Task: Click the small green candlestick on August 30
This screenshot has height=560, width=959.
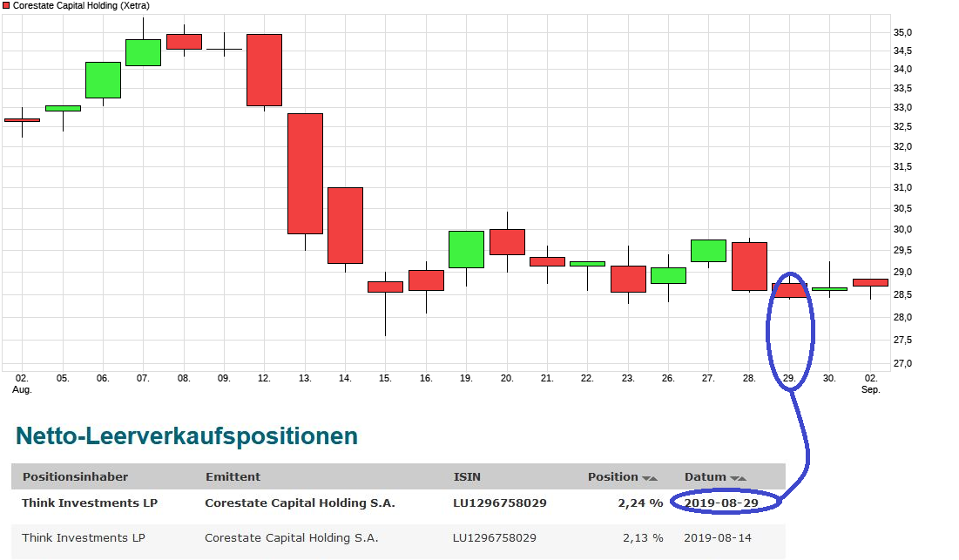Action: pos(831,288)
